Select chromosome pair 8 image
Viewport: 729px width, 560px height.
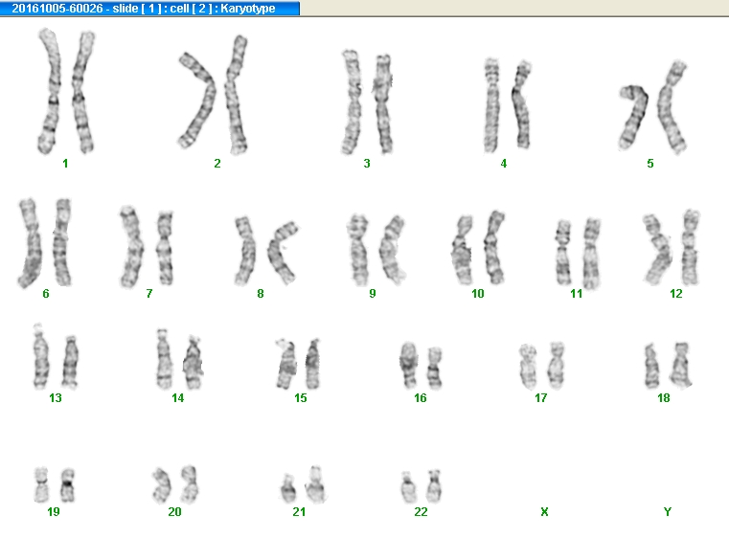(265, 251)
